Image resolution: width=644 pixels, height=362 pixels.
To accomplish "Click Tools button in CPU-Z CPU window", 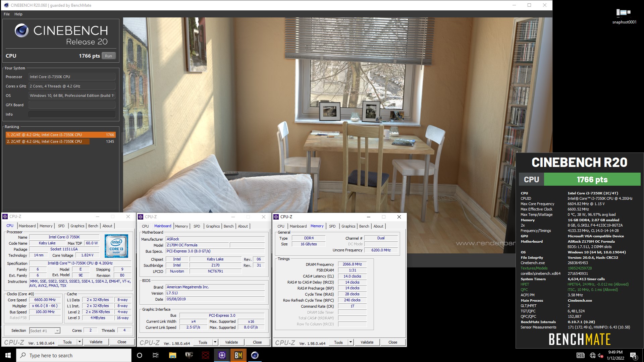I will click(67, 342).
